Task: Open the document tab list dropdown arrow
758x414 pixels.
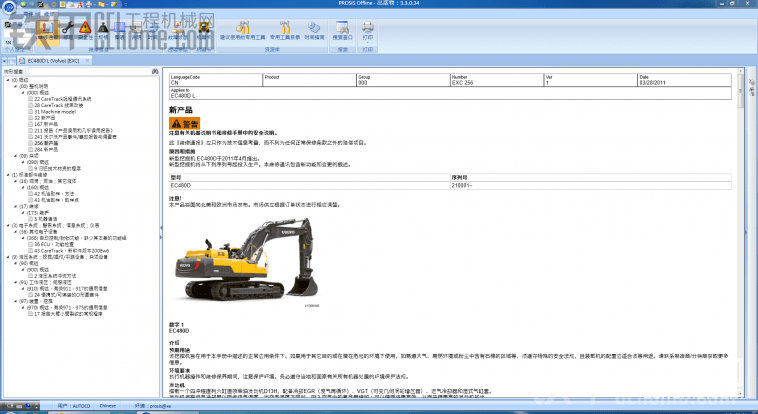Action: (4, 61)
